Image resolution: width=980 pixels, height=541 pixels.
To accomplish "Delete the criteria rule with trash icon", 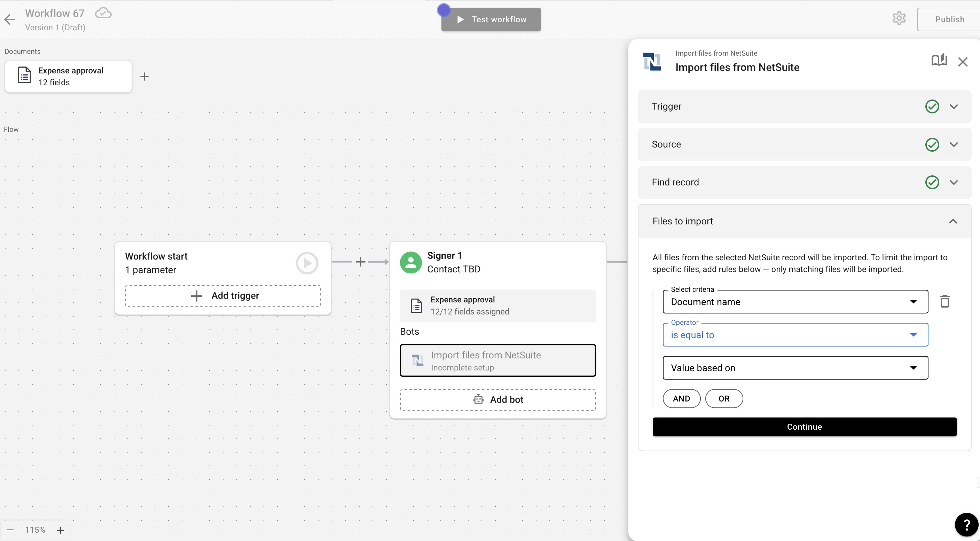I will (x=945, y=302).
